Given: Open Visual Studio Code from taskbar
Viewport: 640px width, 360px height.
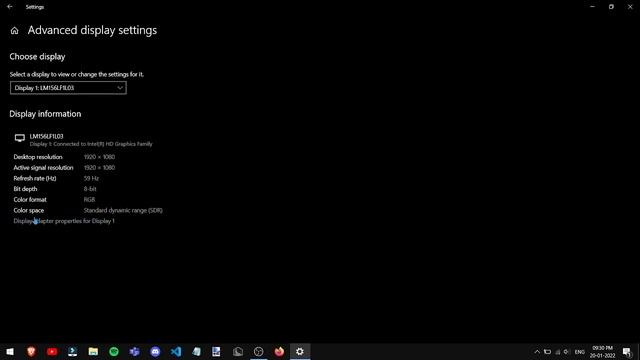Looking at the screenshot, I should coord(176,351).
